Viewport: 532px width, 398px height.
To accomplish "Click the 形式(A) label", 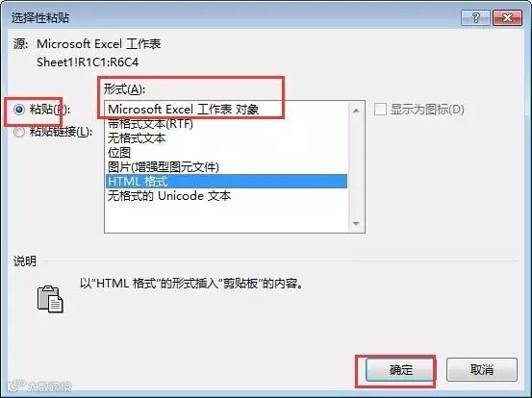I will 124,89.
